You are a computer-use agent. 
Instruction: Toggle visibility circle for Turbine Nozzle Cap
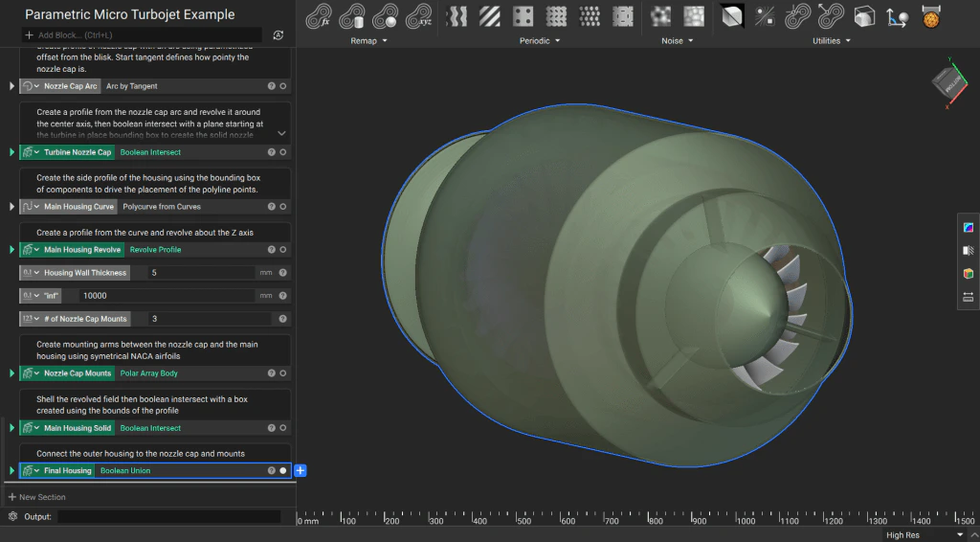[283, 152]
